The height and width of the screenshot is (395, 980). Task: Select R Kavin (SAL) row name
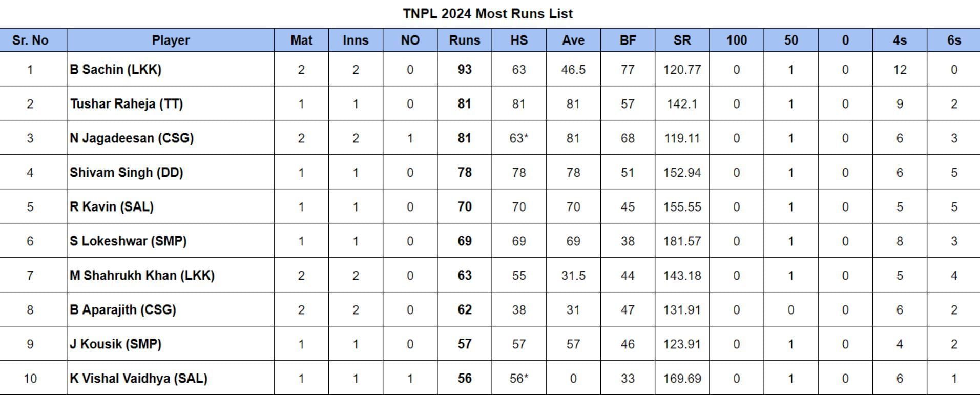[112, 207]
